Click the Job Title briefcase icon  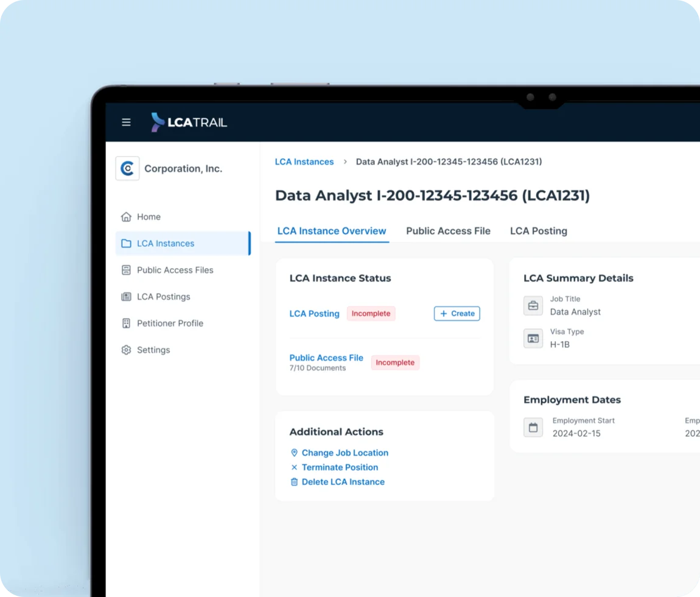pos(533,306)
